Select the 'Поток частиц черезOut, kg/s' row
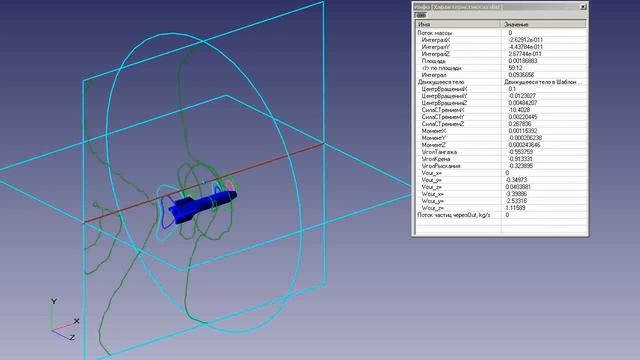The image size is (640, 360). [501, 215]
